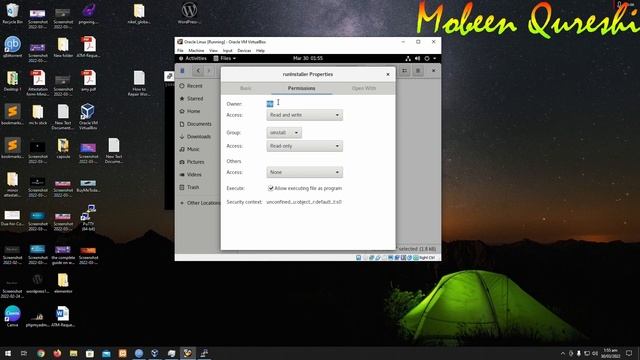Screen dimensions: 640x360
Task: Open the Files app menu in GNOME top bar
Action: pos(224,58)
